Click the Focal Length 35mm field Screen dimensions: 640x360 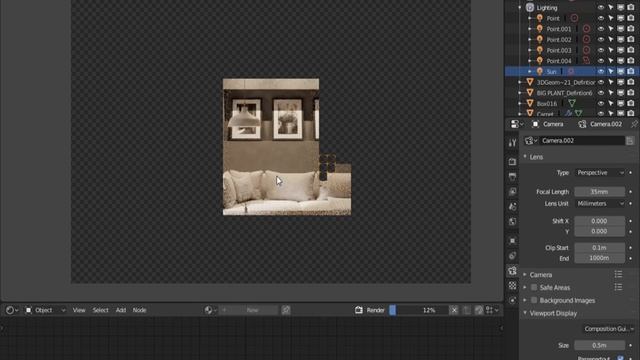[600, 191]
